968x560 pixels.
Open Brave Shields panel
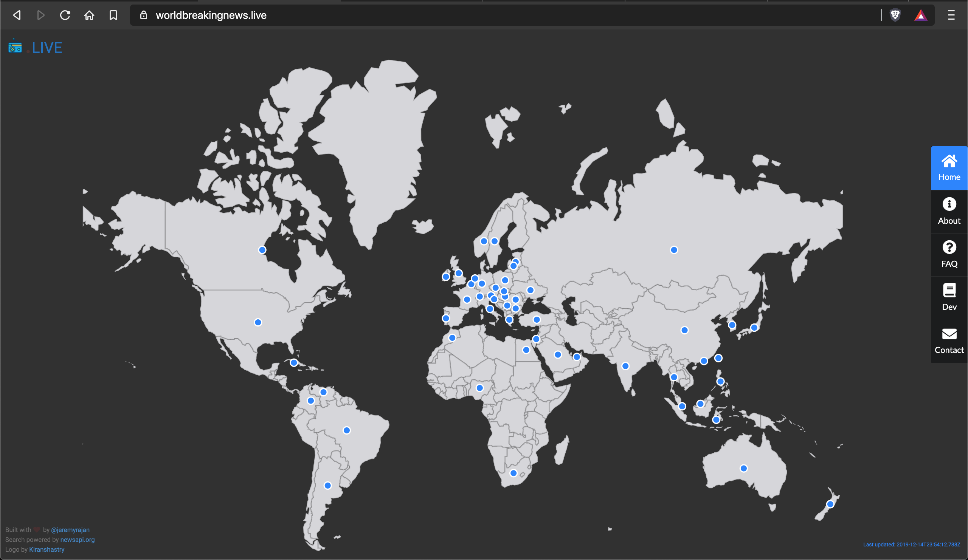point(894,15)
